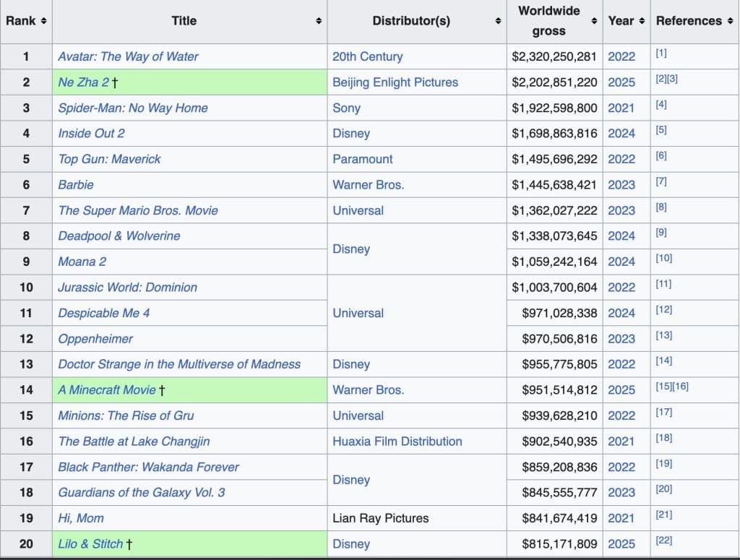Viewport: 740px width, 560px height.
Task: Open year 2024 link in Inside Out 2 row
Action: point(621,134)
